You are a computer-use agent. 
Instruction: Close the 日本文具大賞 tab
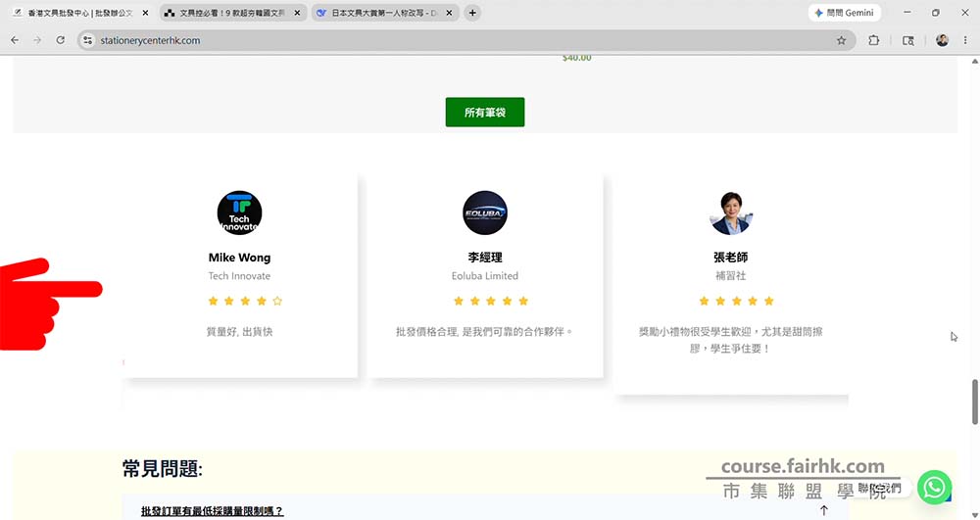point(449,13)
